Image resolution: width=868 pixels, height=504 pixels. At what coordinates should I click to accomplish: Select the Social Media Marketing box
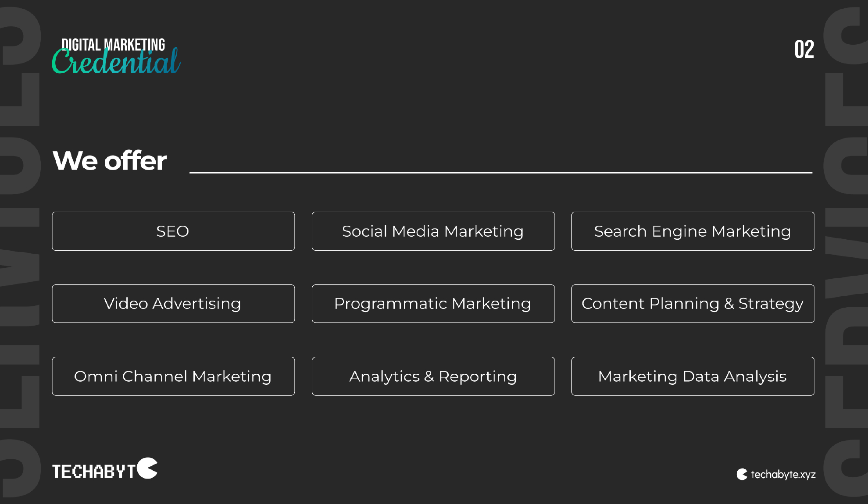coord(433,231)
